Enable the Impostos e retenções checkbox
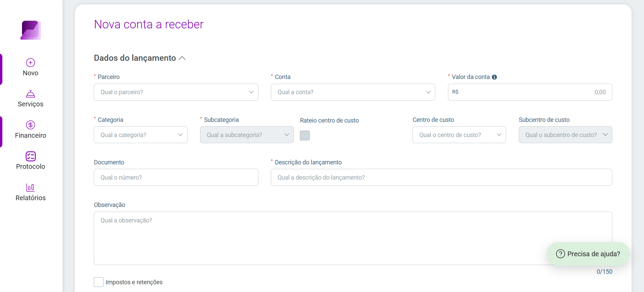 pyautogui.click(x=99, y=282)
